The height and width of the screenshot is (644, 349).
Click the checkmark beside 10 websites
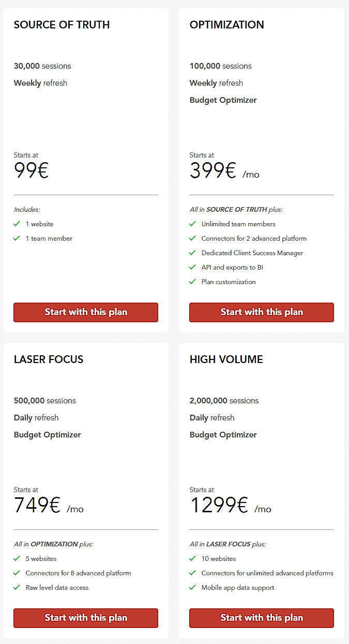[192, 558]
